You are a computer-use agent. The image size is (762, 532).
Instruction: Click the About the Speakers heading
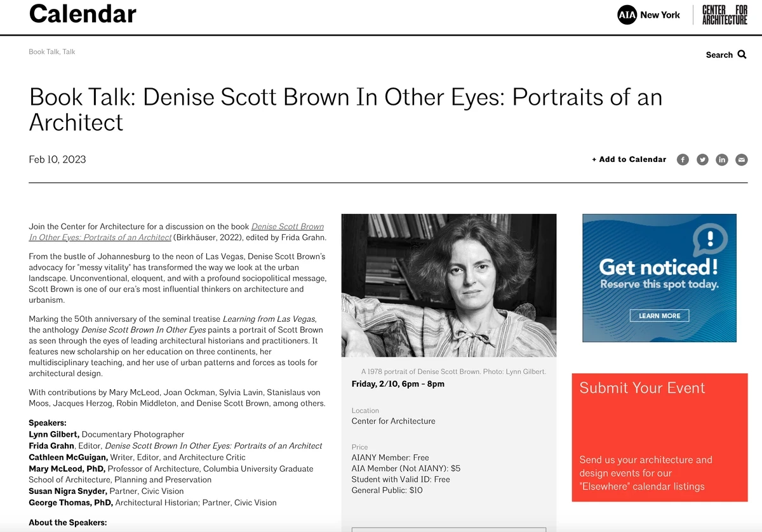click(x=68, y=522)
